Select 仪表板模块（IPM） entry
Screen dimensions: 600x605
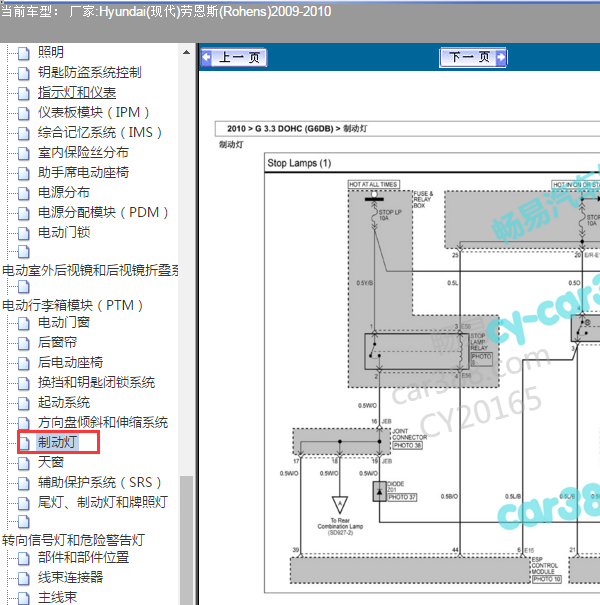93,112
